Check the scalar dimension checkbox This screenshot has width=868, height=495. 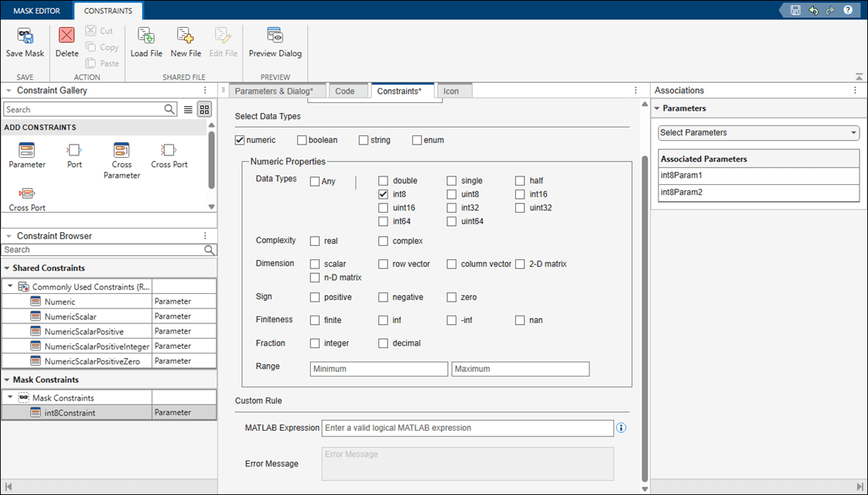pos(315,264)
